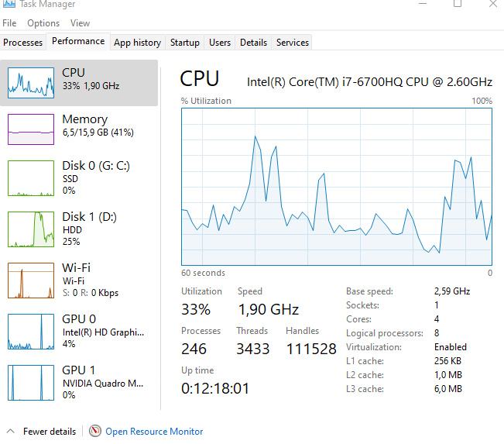Open the Services tab

293,43
